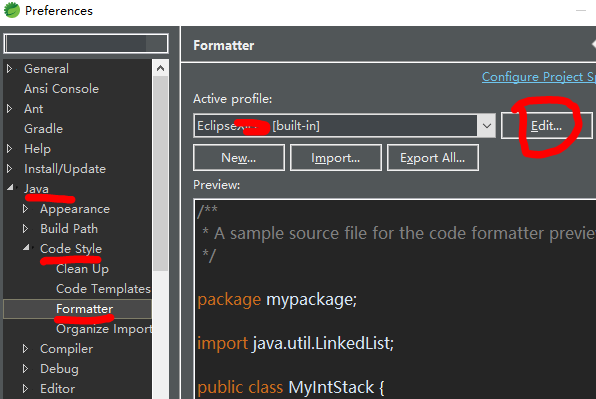Select Code Style preferences entry

tap(71, 249)
